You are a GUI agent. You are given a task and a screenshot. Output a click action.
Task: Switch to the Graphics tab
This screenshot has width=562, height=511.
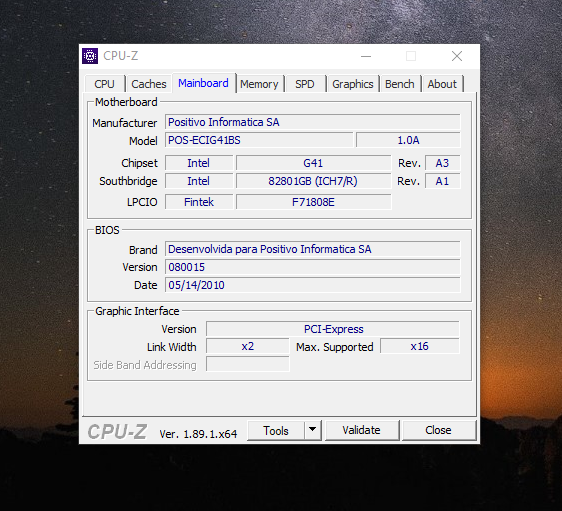353,84
